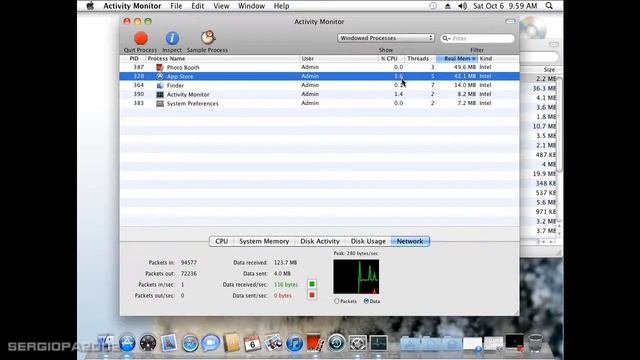The width and height of the screenshot is (640, 360).
Task: Click the green data received color swatch
Action: point(312,284)
